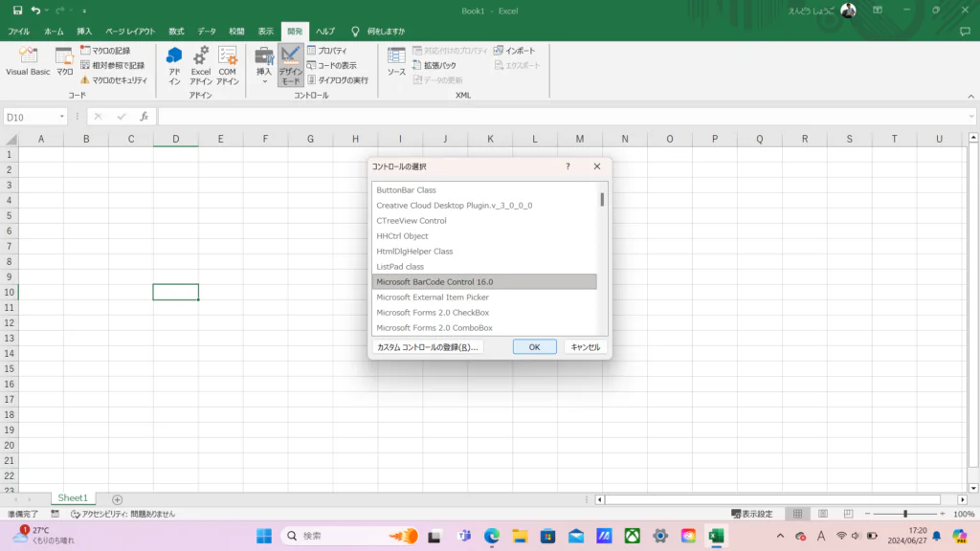Select ListPad class entry
This screenshot has height=551, width=980.
click(484, 266)
